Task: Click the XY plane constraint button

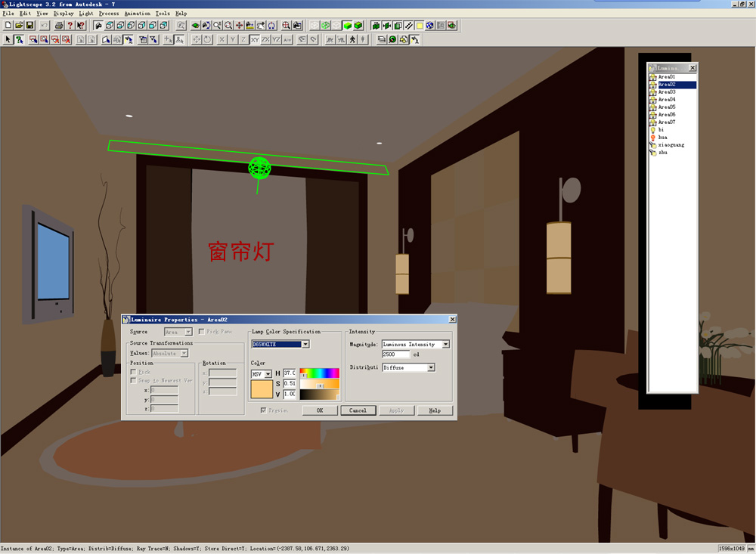Action: [255, 39]
